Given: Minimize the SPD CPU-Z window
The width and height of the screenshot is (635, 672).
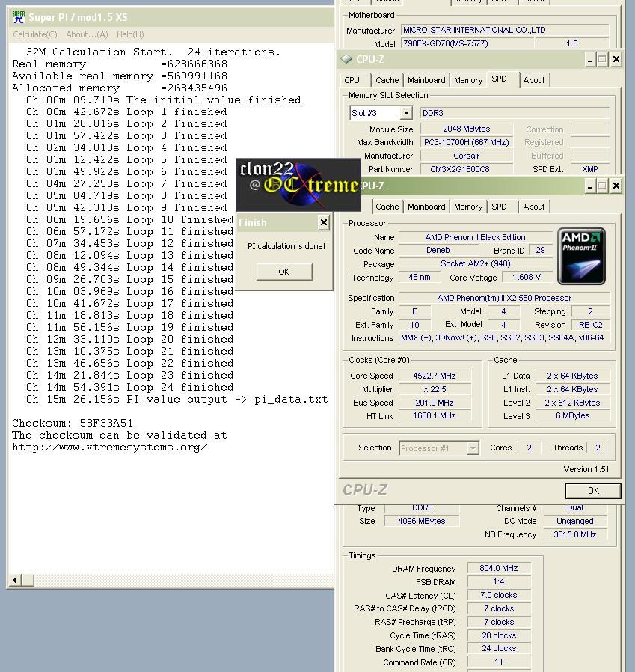Looking at the screenshot, I should [x=590, y=60].
